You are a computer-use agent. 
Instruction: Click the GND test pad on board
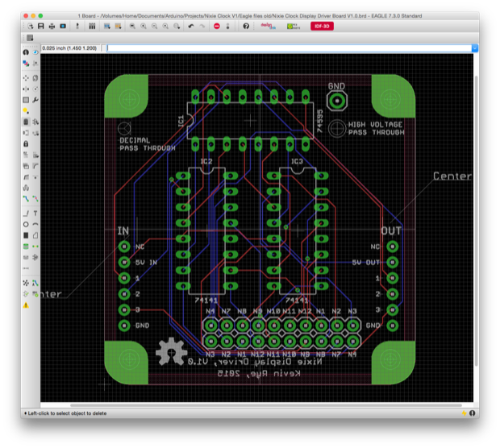coord(337,101)
